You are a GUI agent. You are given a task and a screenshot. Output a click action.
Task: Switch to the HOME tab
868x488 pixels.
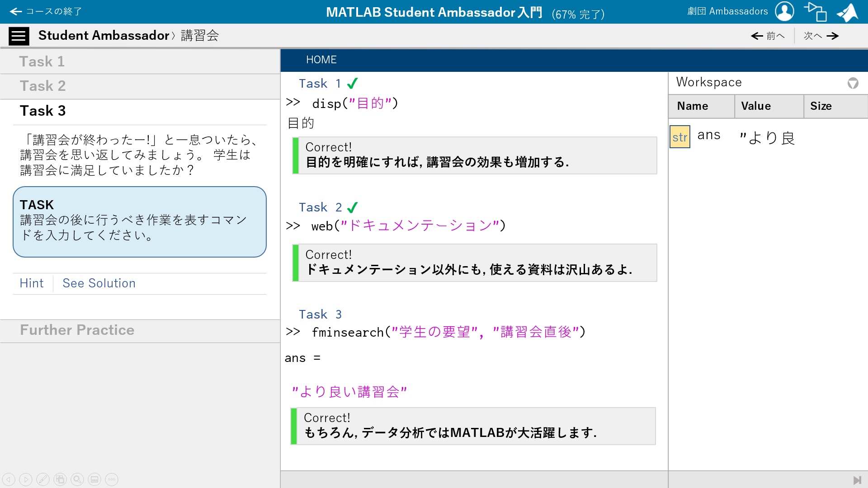pyautogui.click(x=321, y=60)
